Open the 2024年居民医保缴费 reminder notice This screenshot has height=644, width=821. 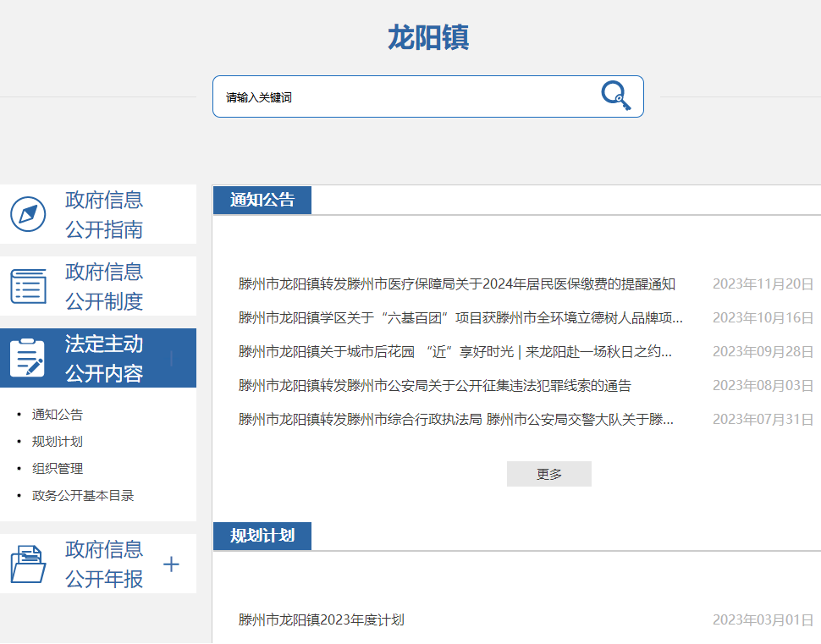(x=457, y=284)
